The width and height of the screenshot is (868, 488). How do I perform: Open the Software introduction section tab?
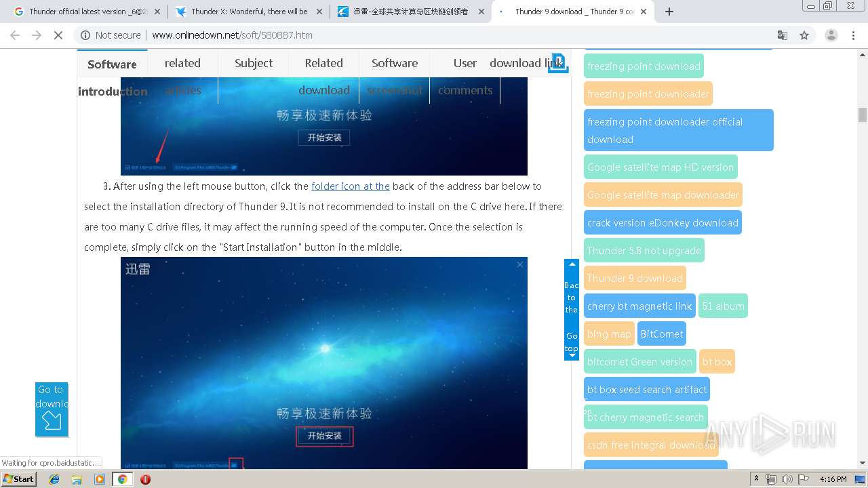pyautogui.click(x=112, y=77)
